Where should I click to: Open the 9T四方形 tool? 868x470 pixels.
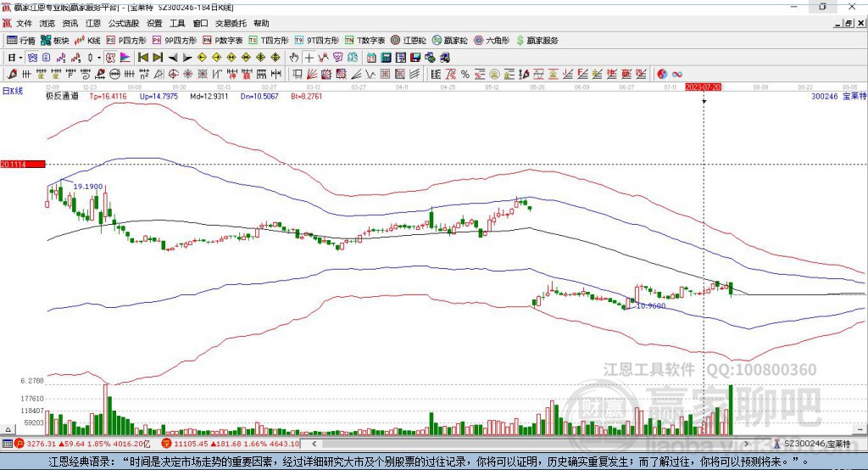(317, 41)
